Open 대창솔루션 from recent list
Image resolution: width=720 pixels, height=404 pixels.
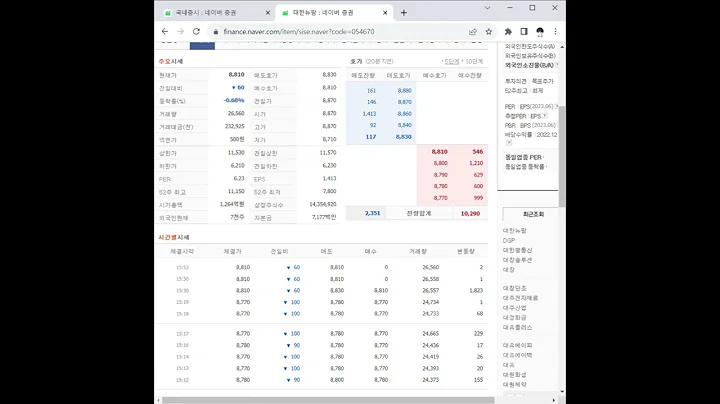(x=518, y=260)
